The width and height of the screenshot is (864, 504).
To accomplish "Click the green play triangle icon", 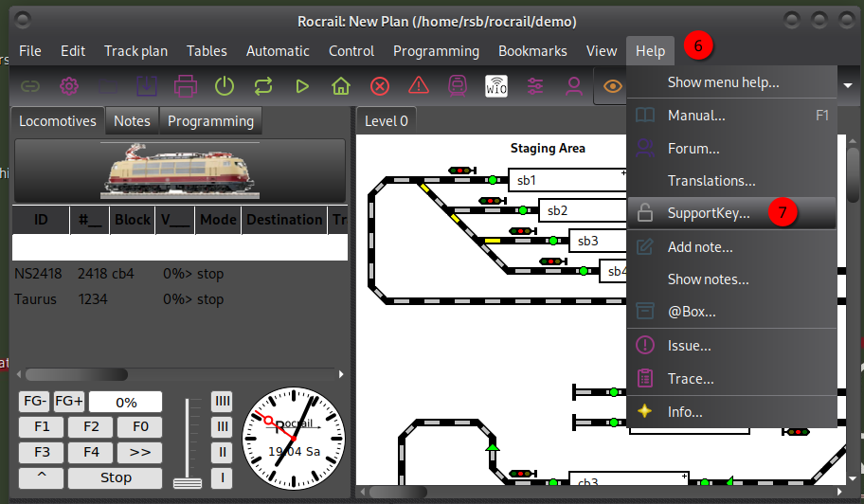I will (302, 87).
